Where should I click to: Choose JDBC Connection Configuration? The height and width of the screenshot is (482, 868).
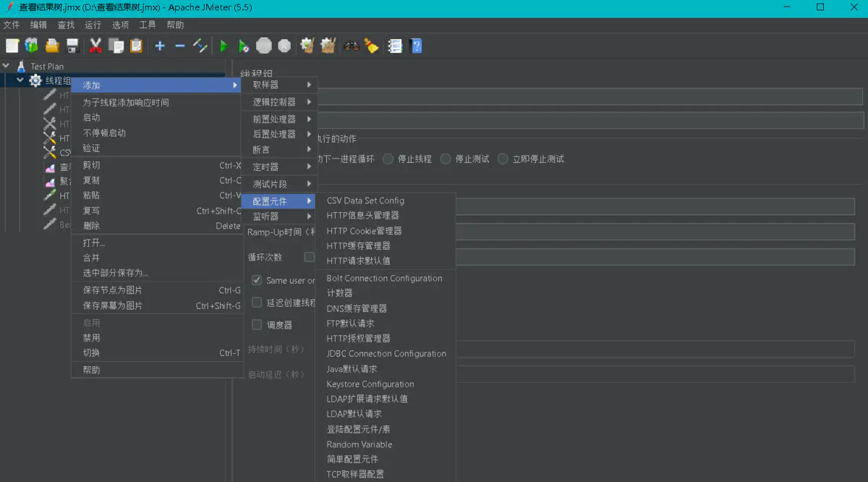pos(386,353)
